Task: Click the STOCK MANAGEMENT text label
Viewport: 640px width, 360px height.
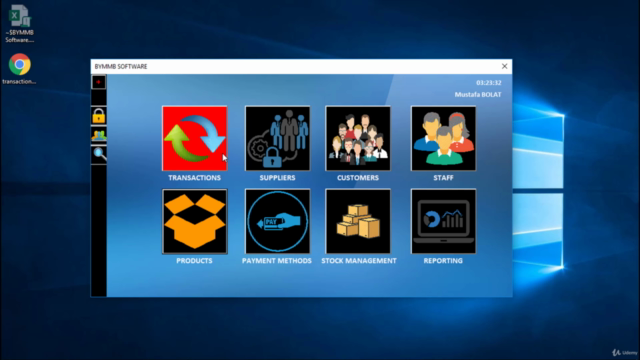Action: pos(359,261)
